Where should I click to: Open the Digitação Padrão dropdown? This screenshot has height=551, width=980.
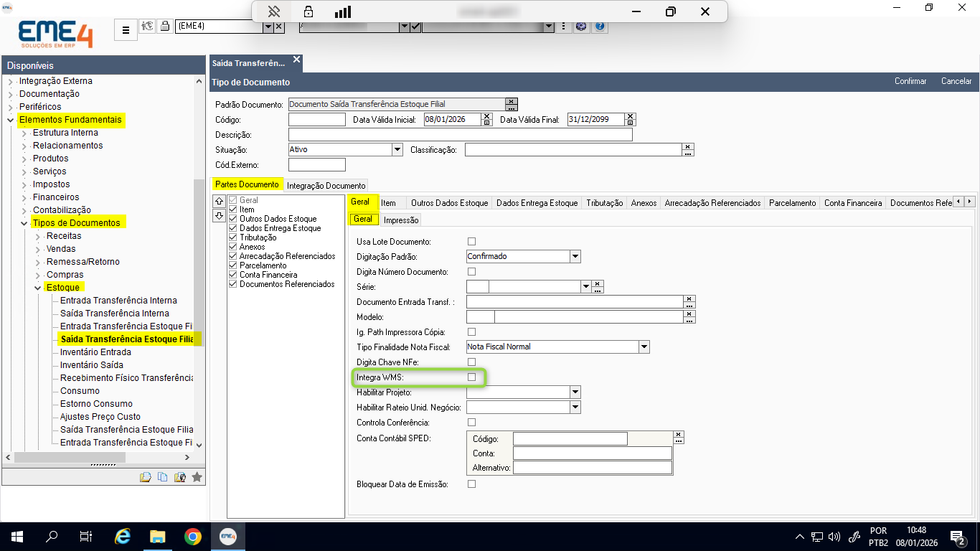click(x=575, y=256)
